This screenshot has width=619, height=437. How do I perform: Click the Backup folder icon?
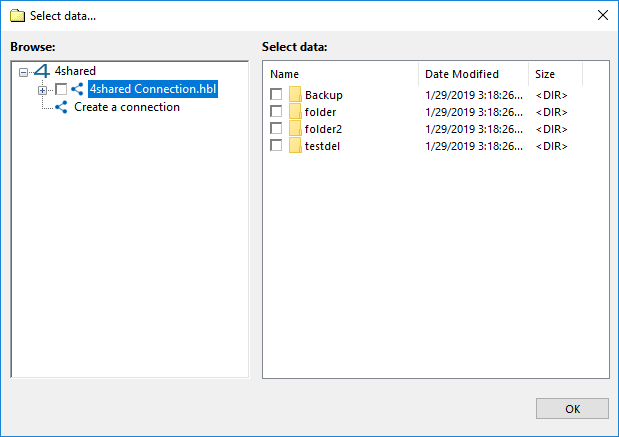(x=295, y=95)
